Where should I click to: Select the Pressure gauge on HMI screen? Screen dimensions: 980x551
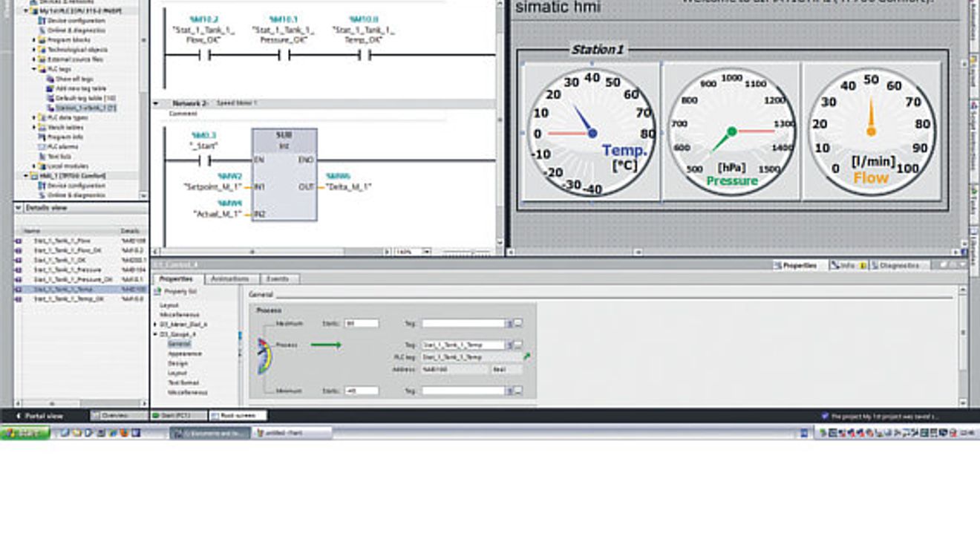click(731, 132)
